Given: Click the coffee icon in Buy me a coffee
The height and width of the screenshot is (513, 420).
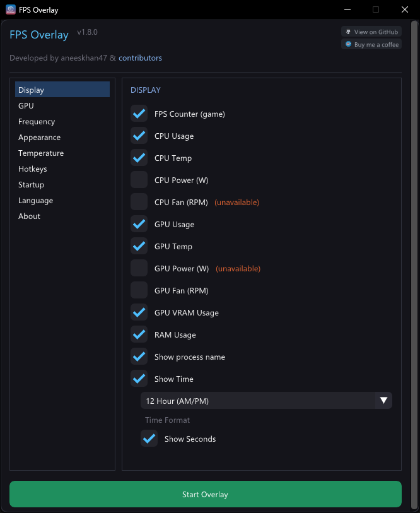Looking at the screenshot, I should pyautogui.click(x=348, y=44).
